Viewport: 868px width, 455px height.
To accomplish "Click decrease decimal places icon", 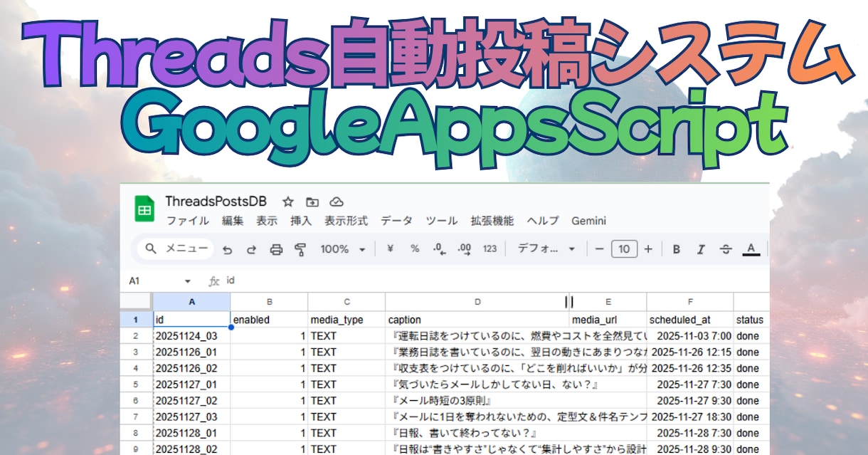I will pyautogui.click(x=439, y=249).
